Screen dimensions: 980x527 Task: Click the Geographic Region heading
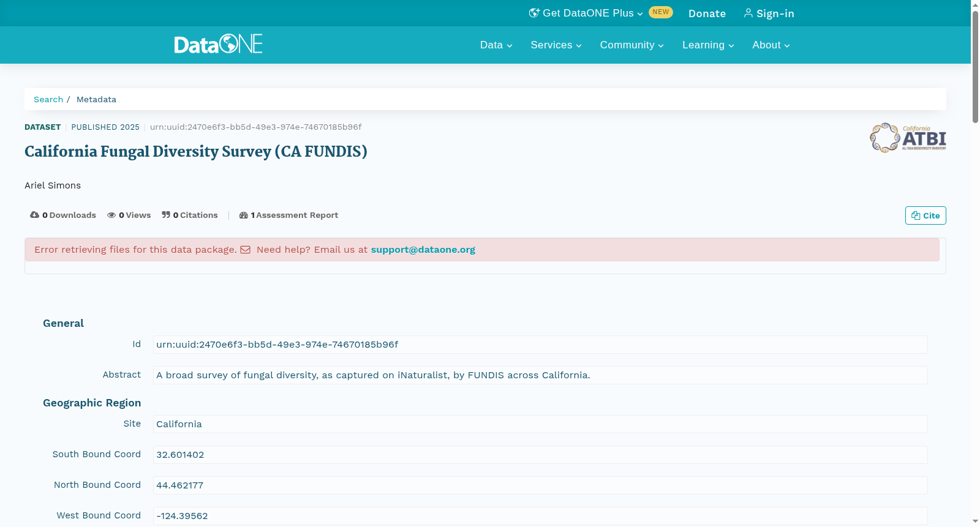click(92, 403)
